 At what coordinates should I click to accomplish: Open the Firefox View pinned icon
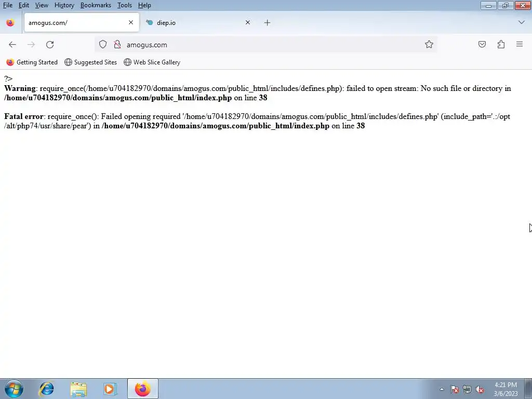pos(10,23)
